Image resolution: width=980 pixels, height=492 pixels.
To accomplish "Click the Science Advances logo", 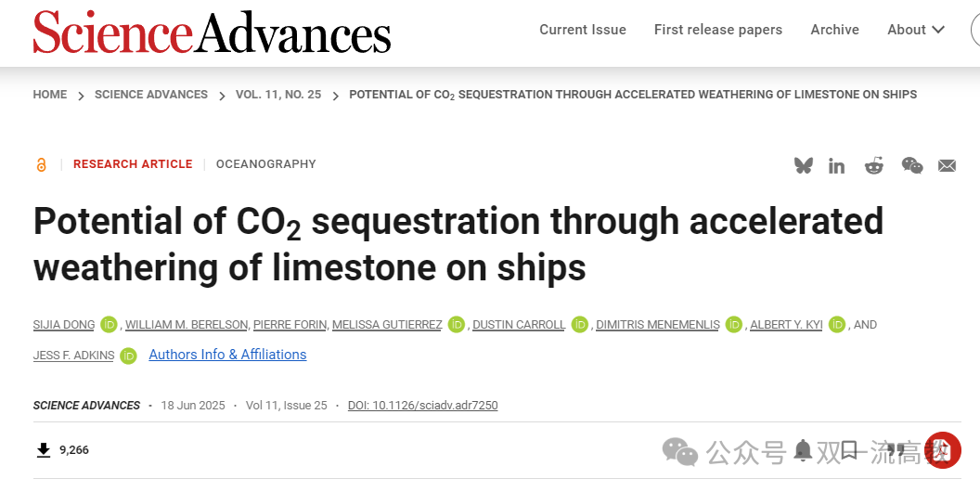I will point(212,32).
